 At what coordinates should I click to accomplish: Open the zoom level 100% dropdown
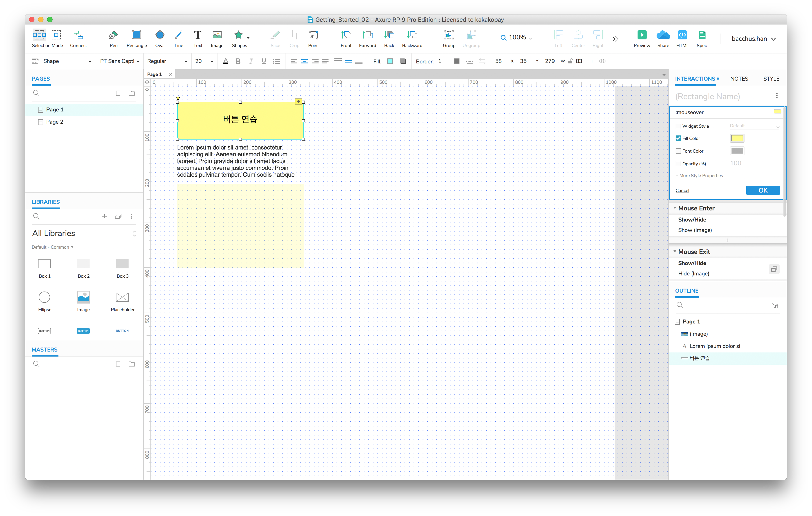tap(530, 38)
